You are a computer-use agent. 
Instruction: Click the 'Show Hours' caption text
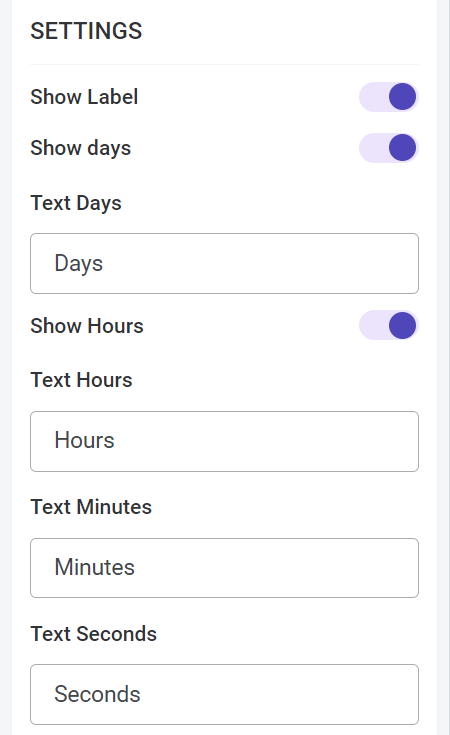point(87,326)
